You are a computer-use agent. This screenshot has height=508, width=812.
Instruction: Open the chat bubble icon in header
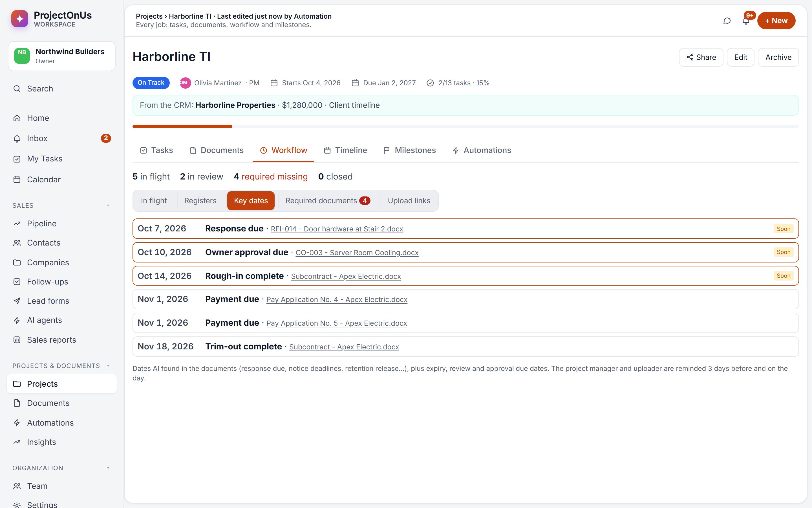(x=727, y=21)
